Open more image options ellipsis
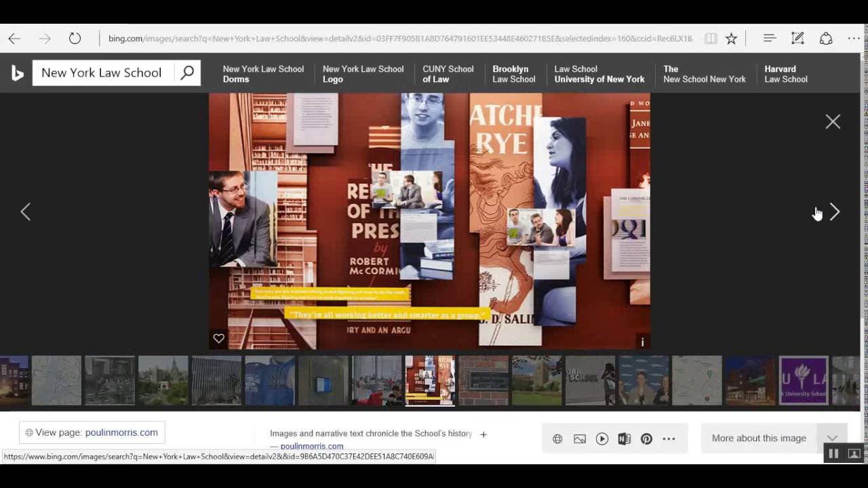868x488 pixels. (x=669, y=439)
